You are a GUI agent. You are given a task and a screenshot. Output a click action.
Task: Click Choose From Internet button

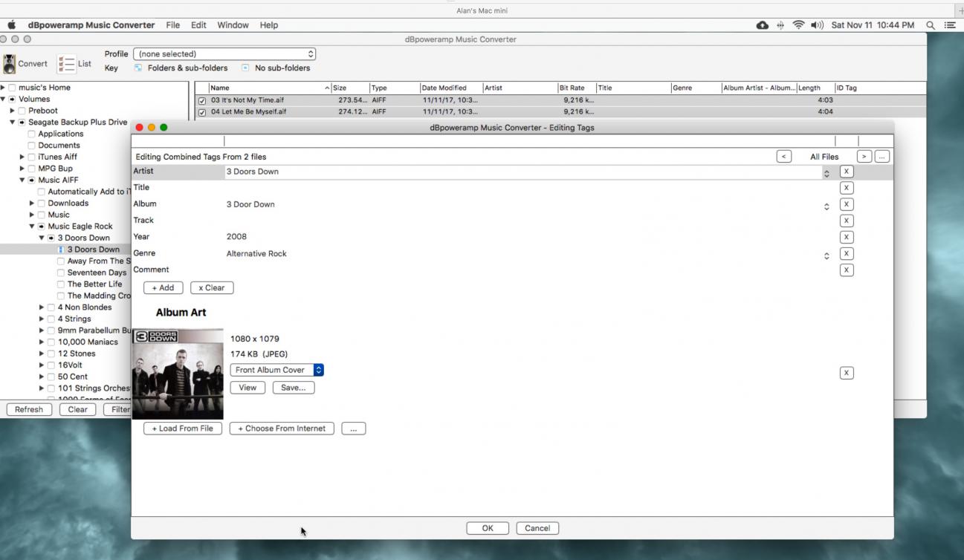282,429
